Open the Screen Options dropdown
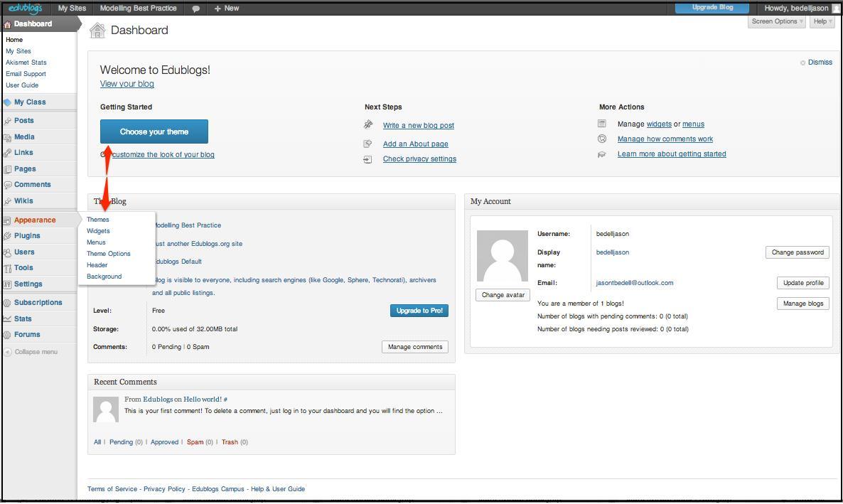This screenshot has height=504, width=843. [777, 21]
